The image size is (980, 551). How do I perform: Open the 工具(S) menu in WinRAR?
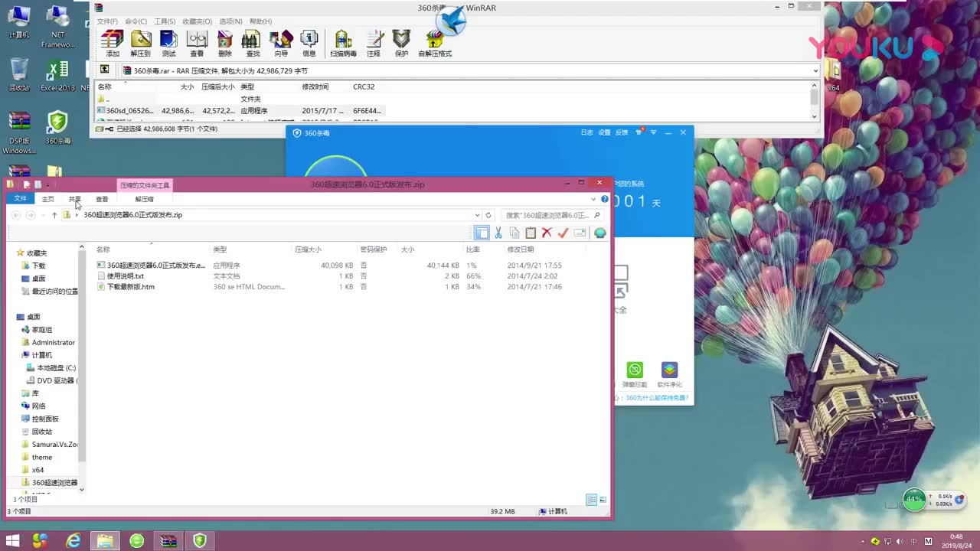[x=165, y=21]
